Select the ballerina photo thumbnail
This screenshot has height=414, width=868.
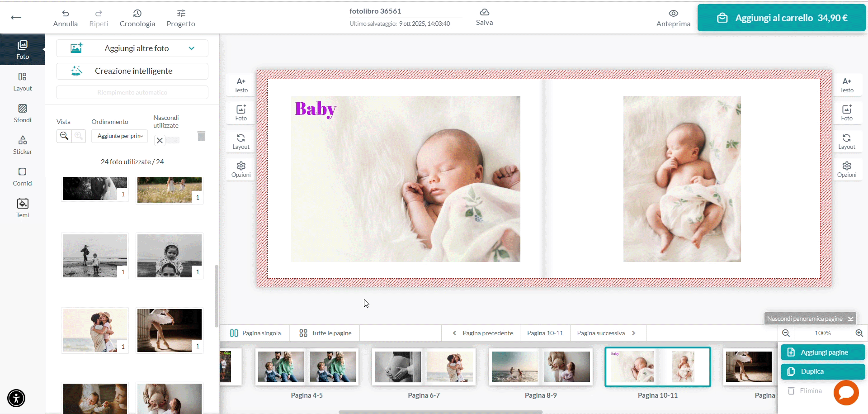170,330
